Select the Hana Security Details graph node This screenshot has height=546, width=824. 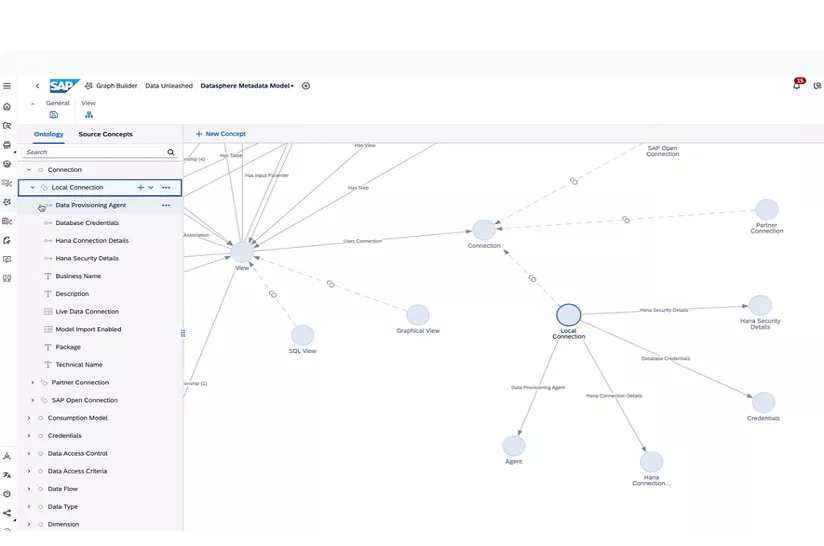760,305
